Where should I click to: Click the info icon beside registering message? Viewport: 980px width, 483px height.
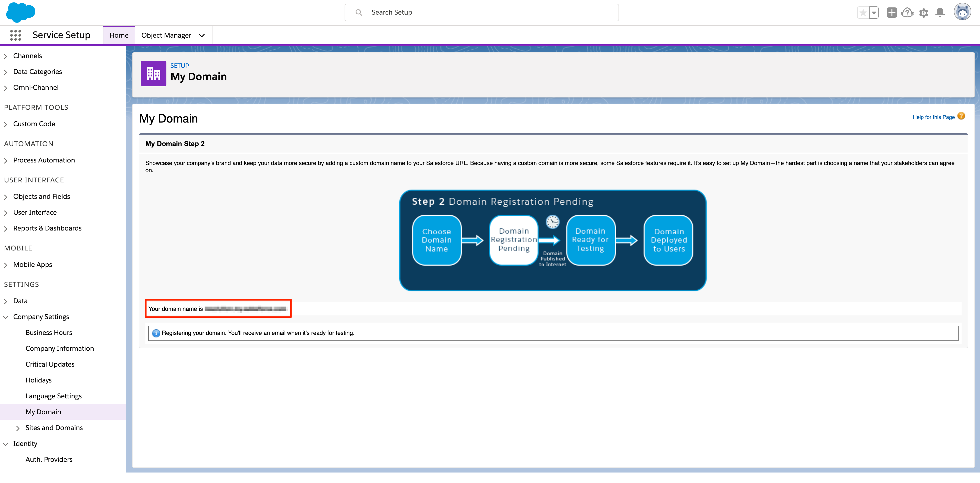click(156, 333)
